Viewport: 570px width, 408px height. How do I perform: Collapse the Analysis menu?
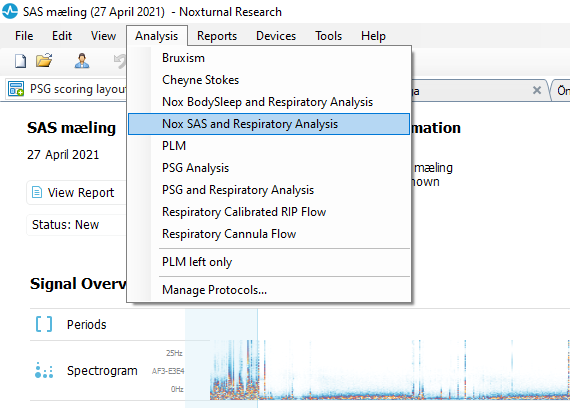click(x=157, y=36)
